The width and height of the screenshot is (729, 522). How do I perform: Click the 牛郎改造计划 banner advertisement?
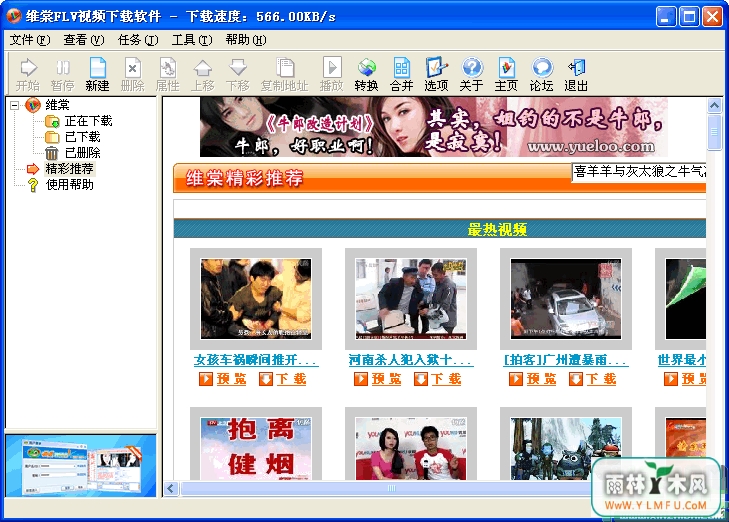click(434, 127)
